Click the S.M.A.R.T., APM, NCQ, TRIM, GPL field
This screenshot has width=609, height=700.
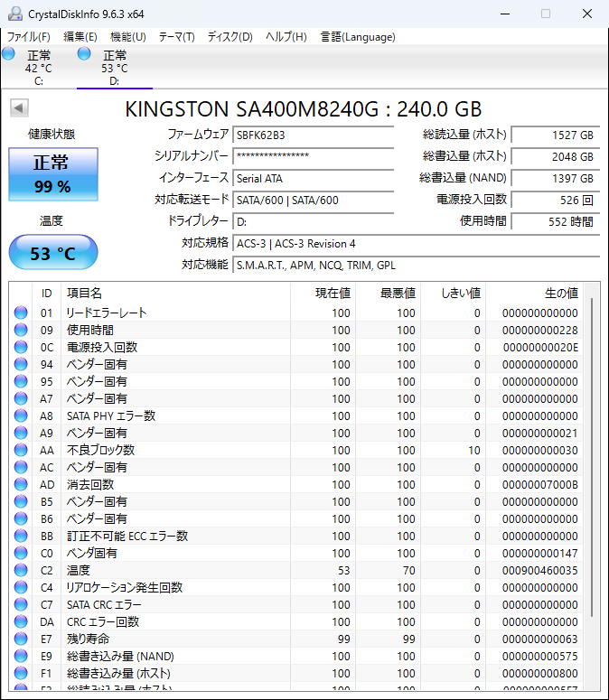point(417,266)
